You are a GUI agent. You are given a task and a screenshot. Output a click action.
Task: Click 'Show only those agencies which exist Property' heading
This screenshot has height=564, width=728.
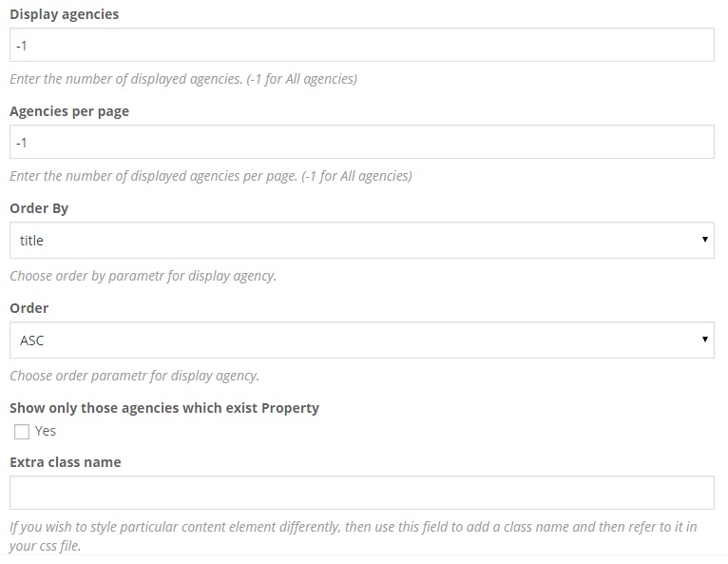(x=163, y=408)
